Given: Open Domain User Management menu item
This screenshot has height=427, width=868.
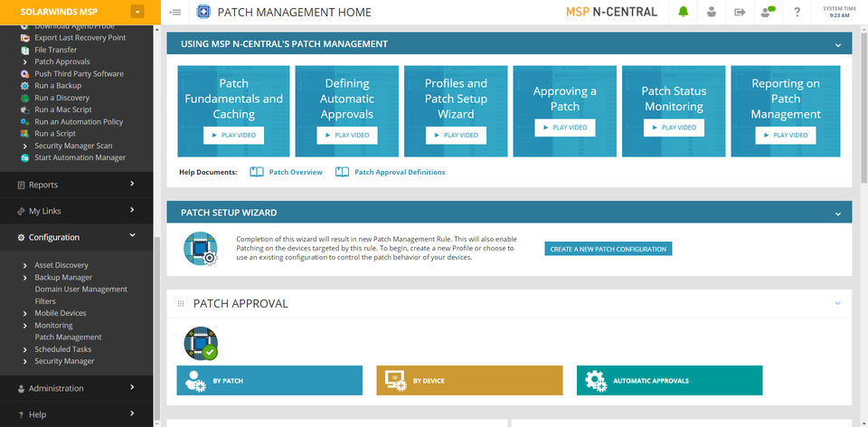Looking at the screenshot, I should 80,289.
